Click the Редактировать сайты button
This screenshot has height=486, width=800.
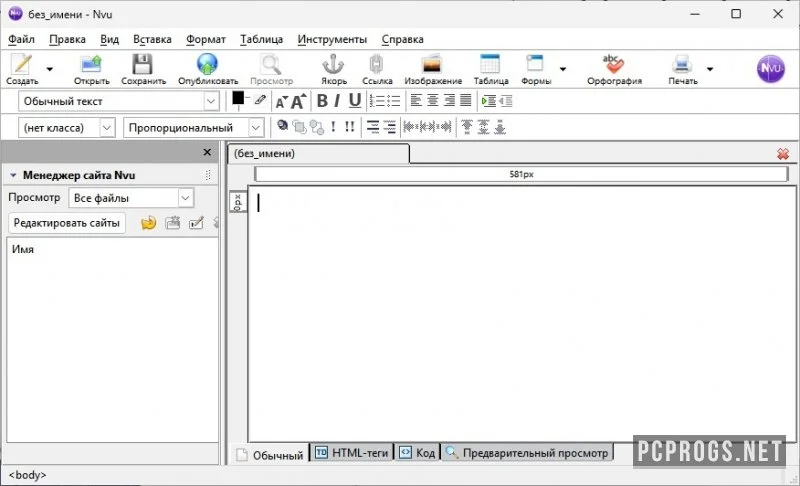point(66,223)
